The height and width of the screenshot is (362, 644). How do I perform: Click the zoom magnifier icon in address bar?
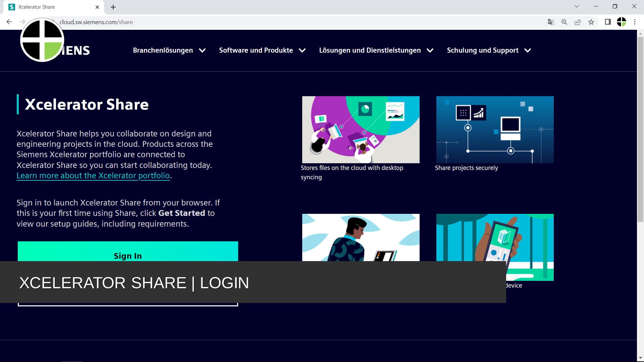coord(564,22)
